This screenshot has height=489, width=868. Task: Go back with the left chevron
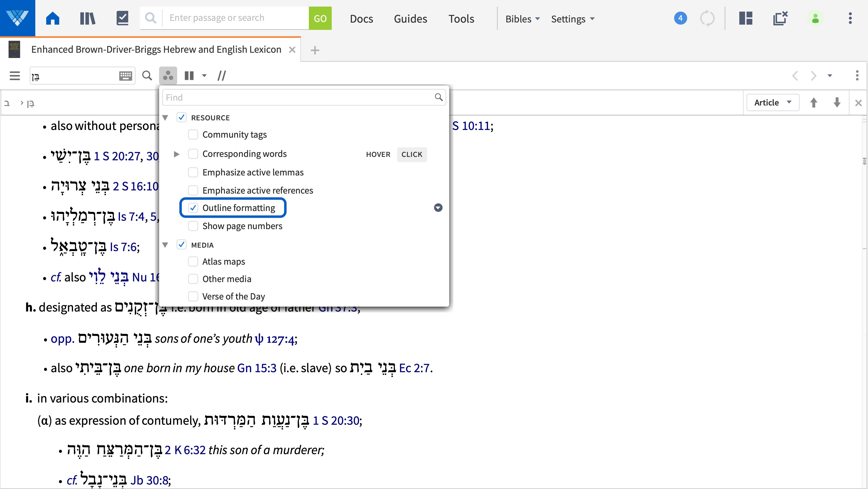[x=795, y=75]
